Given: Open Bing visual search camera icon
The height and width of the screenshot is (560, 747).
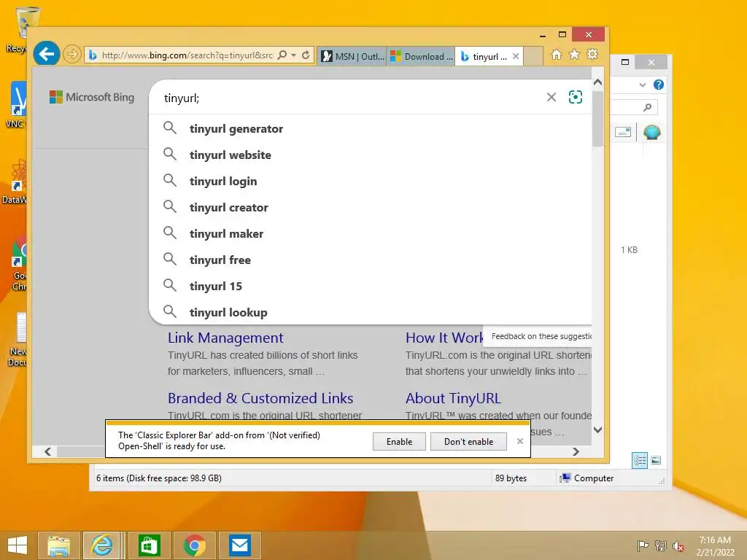Looking at the screenshot, I should pos(576,97).
